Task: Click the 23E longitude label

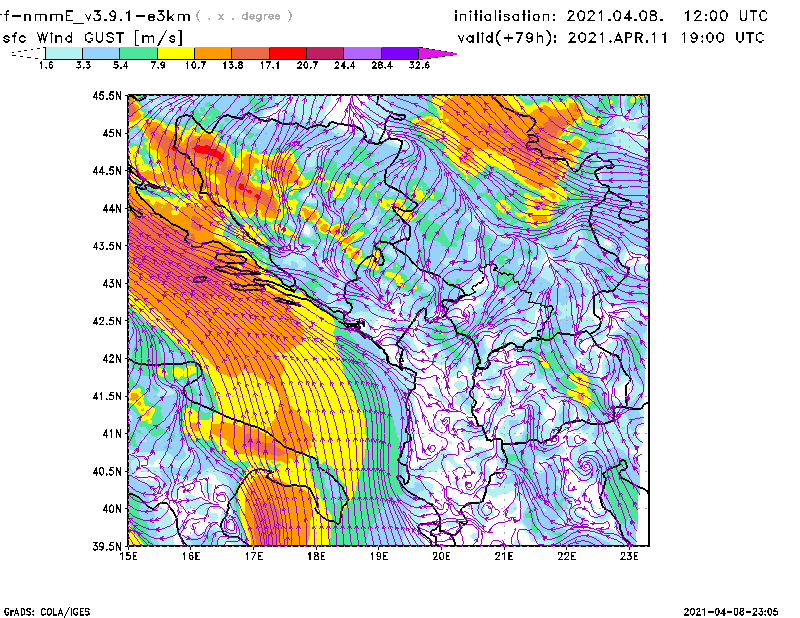Action: point(630,556)
